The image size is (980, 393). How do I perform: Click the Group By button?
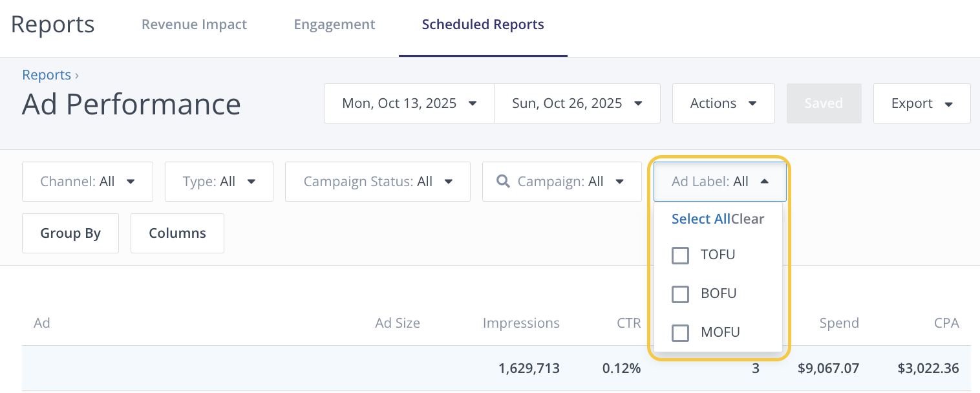[x=70, y=233]
